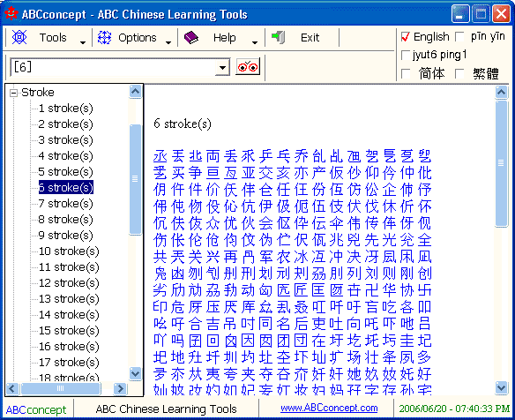Select 4 stroke(s) in the tree
The width and height of the screenshot is (515, 420).
(65, 156)
